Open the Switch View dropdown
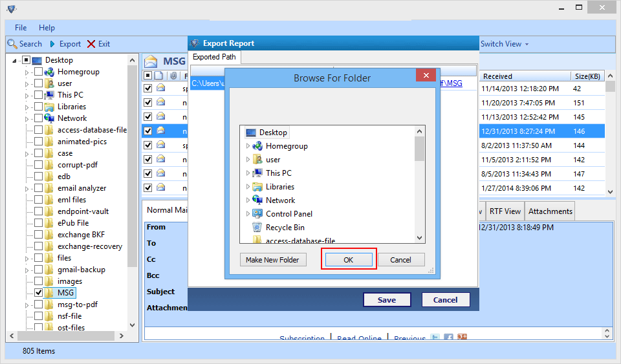The image size is (621, 364). (505, 44)
